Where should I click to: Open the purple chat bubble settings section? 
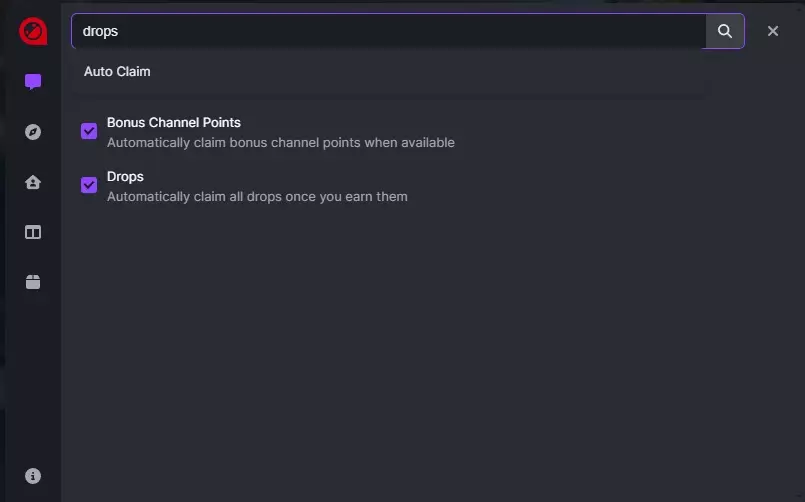click(33, 82)
